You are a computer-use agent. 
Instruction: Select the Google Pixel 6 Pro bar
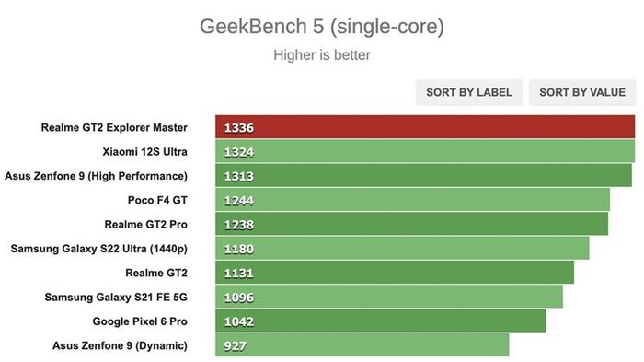(x=381, y=321)
